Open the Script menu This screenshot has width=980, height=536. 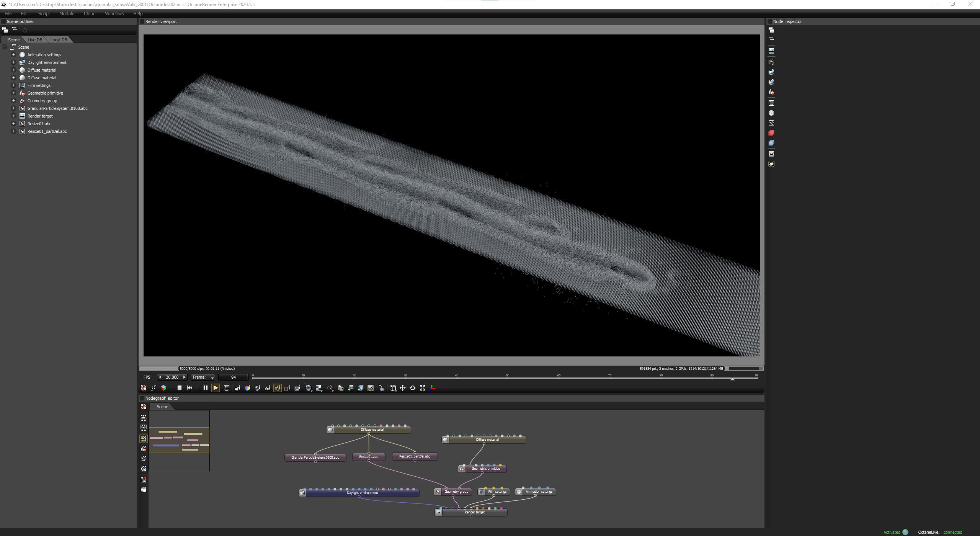coord(44,13)
